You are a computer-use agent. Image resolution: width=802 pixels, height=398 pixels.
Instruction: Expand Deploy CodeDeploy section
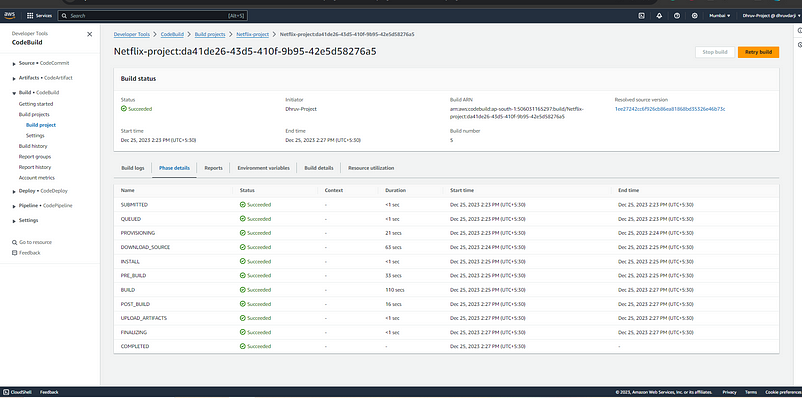pos(14,191)
